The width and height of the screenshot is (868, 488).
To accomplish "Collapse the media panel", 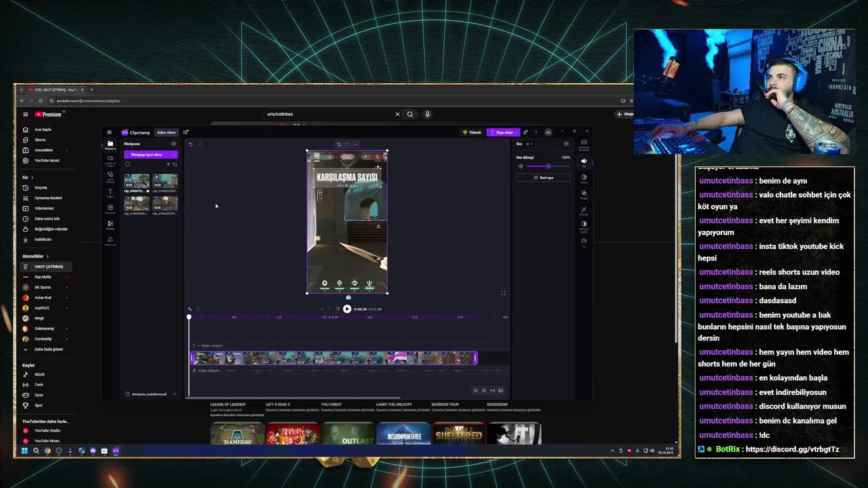I will point(174,144).
